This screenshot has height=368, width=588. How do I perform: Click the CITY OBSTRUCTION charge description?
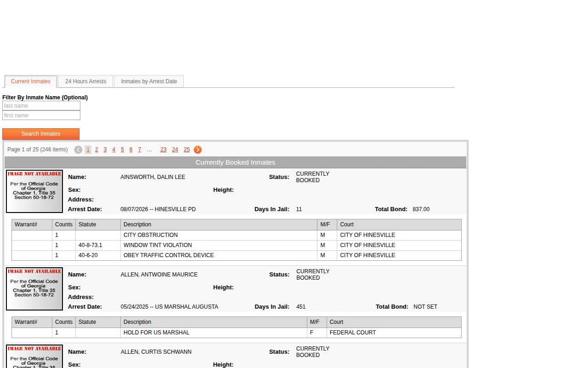click(151, 235)
